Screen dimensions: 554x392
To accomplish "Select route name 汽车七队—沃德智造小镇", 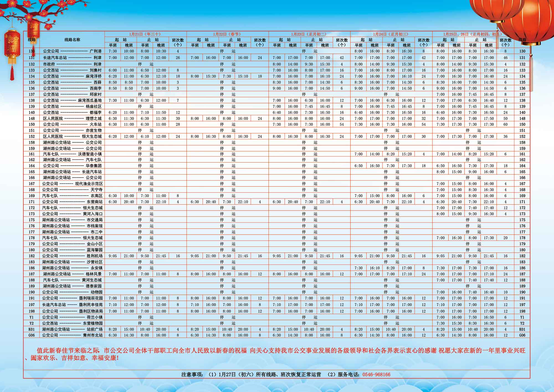I will point(72,154).
